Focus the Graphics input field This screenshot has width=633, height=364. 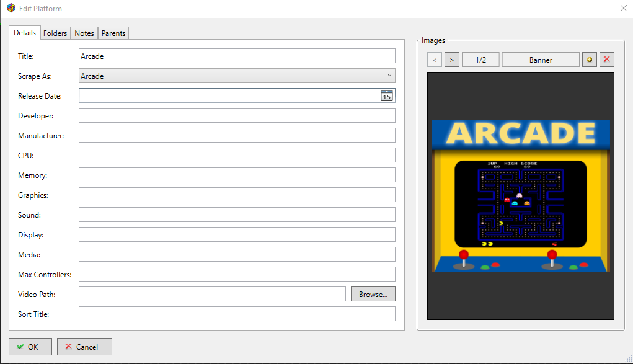coord(237,195)
